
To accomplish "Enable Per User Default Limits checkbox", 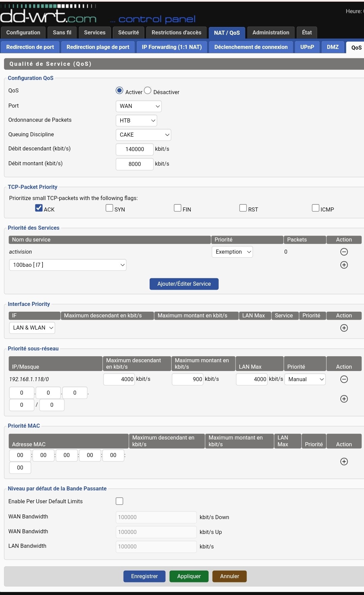I will (x=119, y=501).
